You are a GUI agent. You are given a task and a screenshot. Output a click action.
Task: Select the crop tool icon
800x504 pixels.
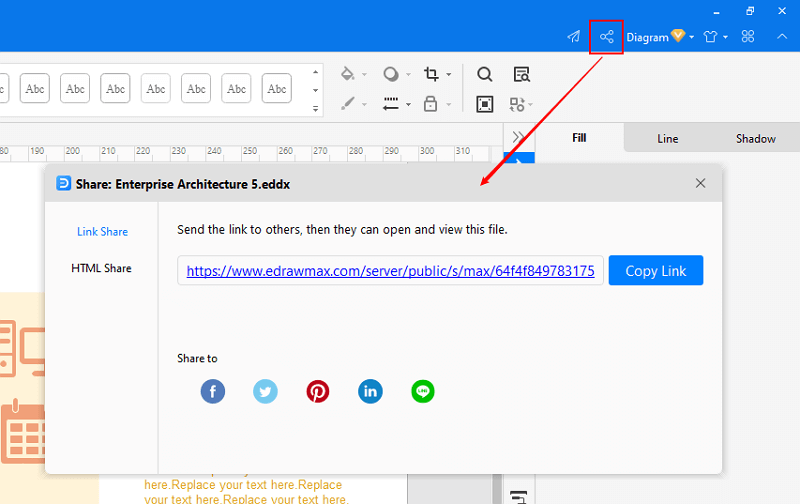[x=431, y=74]
